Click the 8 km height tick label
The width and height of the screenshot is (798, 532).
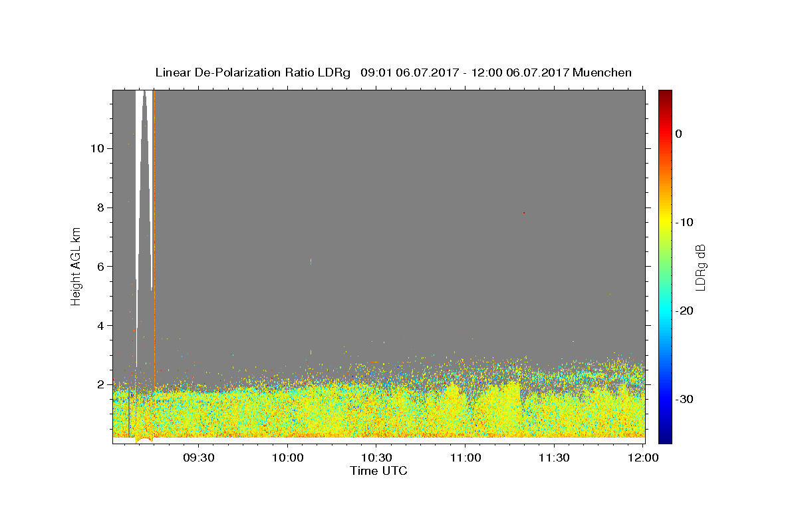(x=98, y=207)
